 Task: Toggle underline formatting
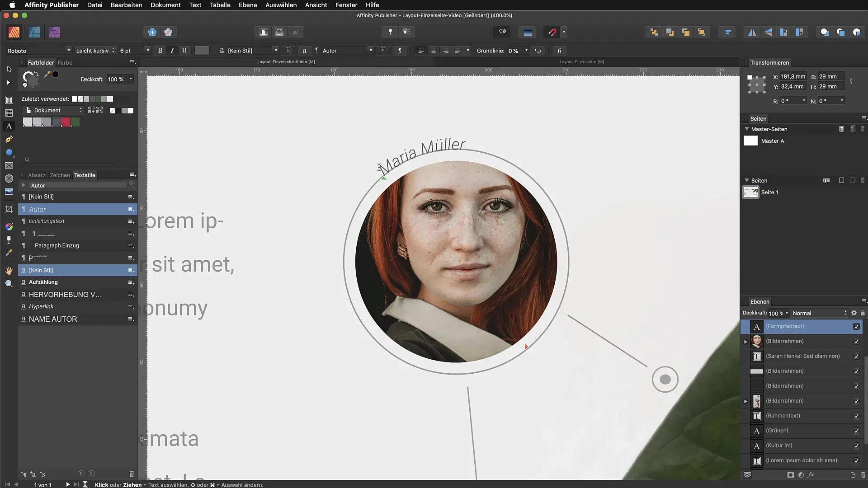point(184,51)
